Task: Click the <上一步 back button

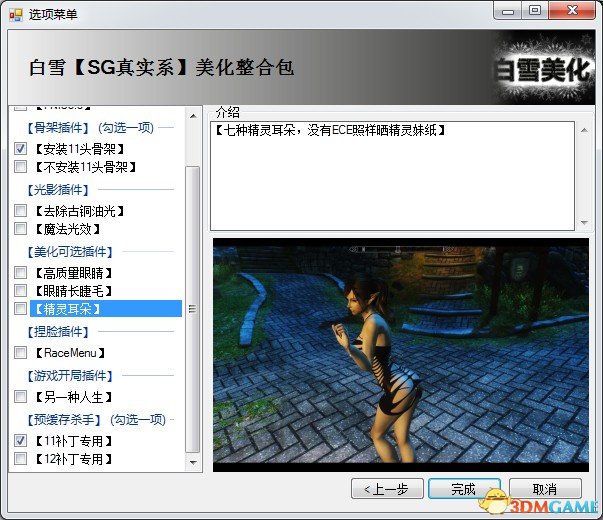Action: tap(387, 489)
